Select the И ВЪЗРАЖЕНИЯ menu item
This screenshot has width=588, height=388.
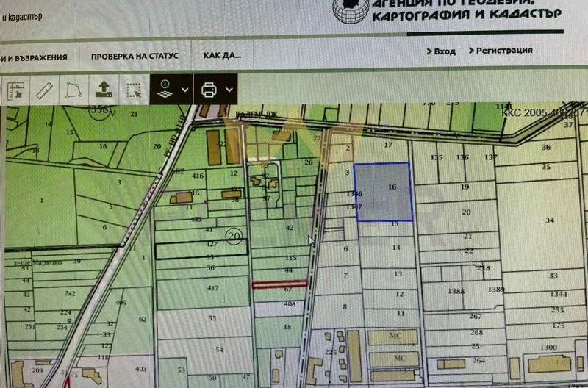tap(34, 57)
